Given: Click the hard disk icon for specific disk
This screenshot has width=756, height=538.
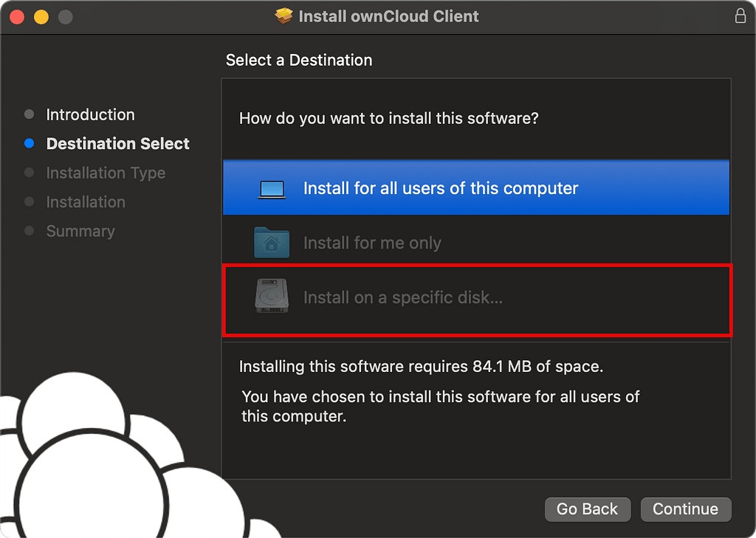Looking at the screenshot, I should pos(272,297).
